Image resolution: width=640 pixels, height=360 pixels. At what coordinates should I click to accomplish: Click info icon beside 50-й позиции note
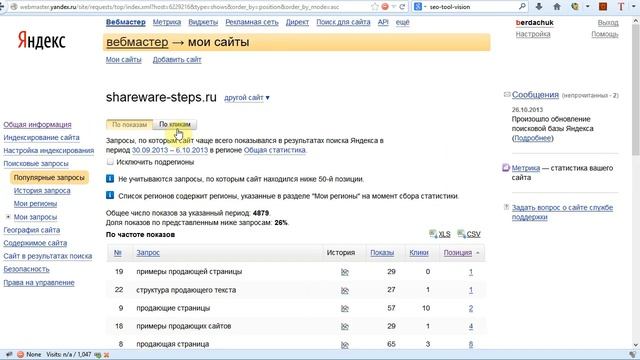coord(110,178)
